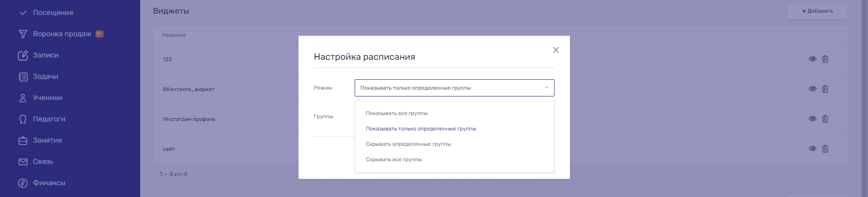Delete Инстаграм профиль widget via trash icon

coord(825,119)
